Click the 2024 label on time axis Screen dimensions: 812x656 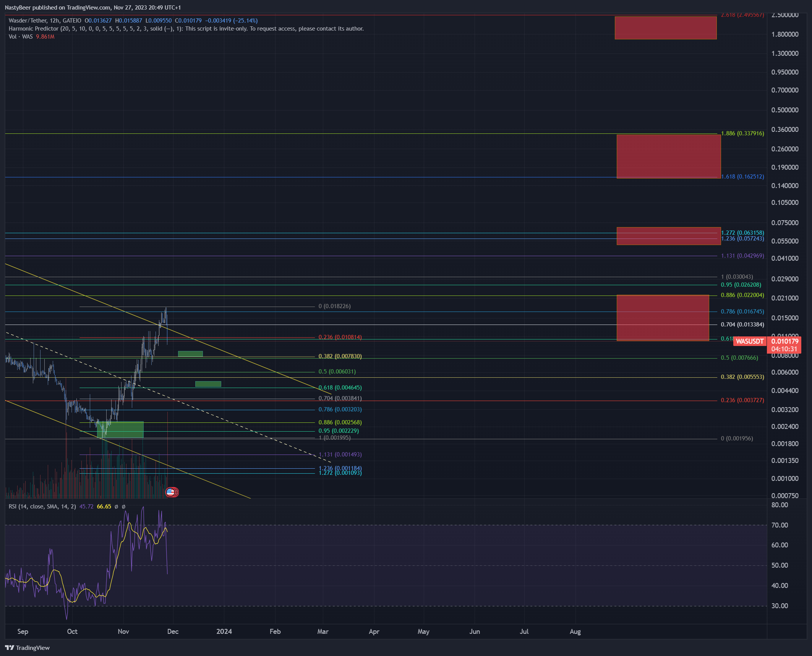224,631
